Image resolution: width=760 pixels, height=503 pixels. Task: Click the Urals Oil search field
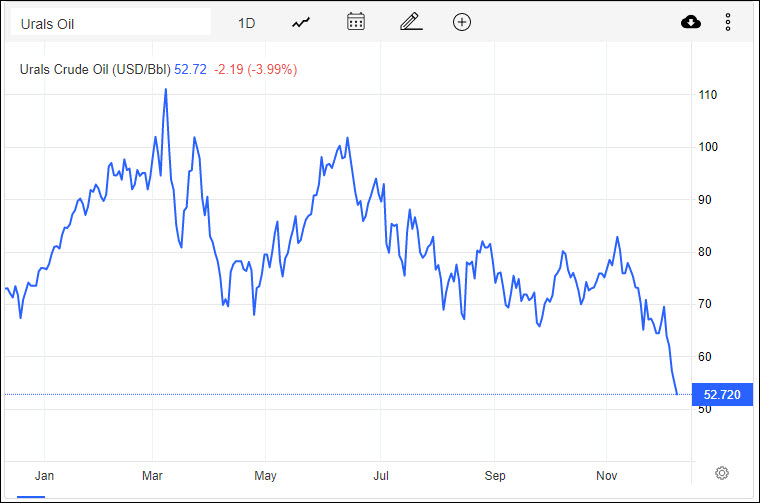(x=110, y=23)
